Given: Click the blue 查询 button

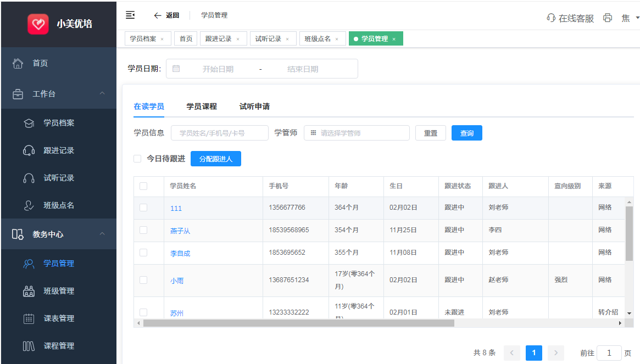Looking at the screenshot, I should pyautogui.click(x=466, y=133).
